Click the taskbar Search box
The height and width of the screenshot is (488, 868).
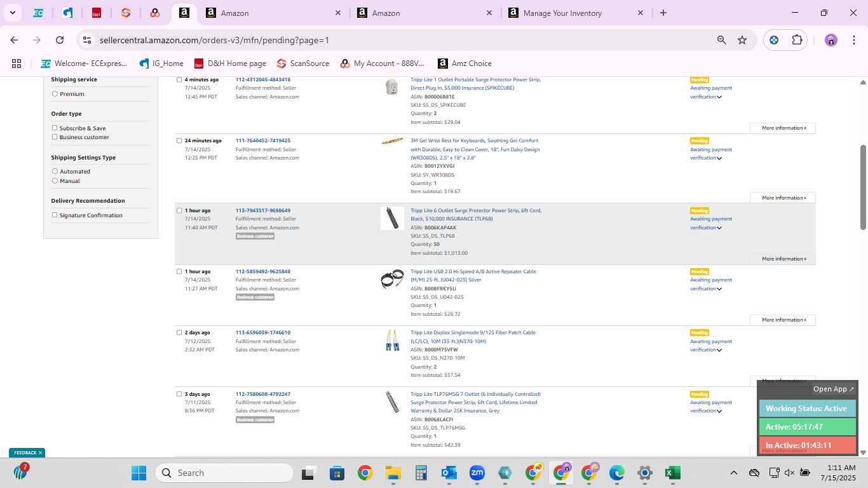[x=225, y=473]
